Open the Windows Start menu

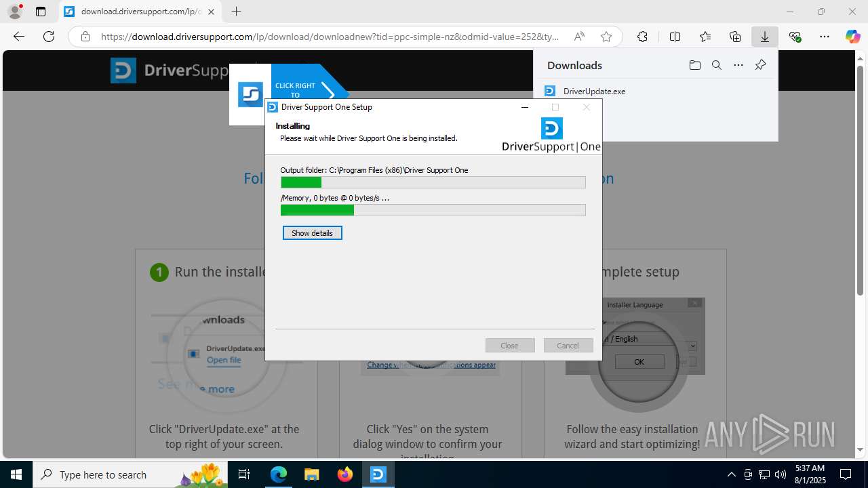tap(16, 474)
